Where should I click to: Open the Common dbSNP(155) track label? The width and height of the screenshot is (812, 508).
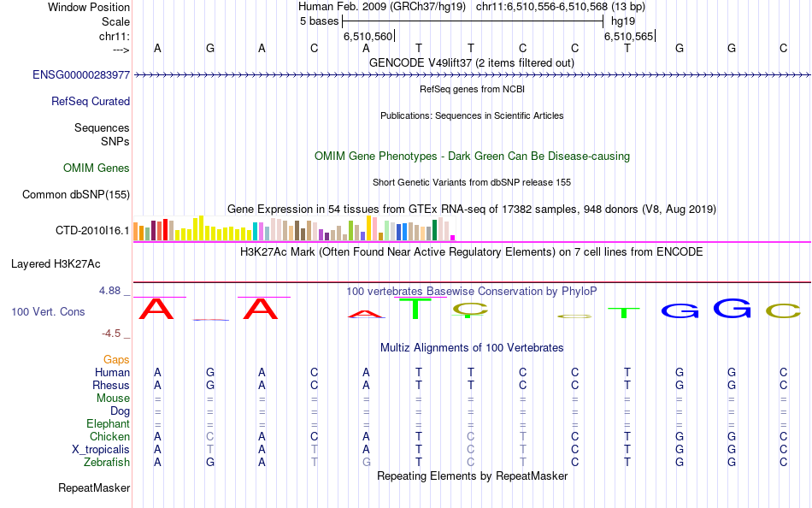(76, 195)
